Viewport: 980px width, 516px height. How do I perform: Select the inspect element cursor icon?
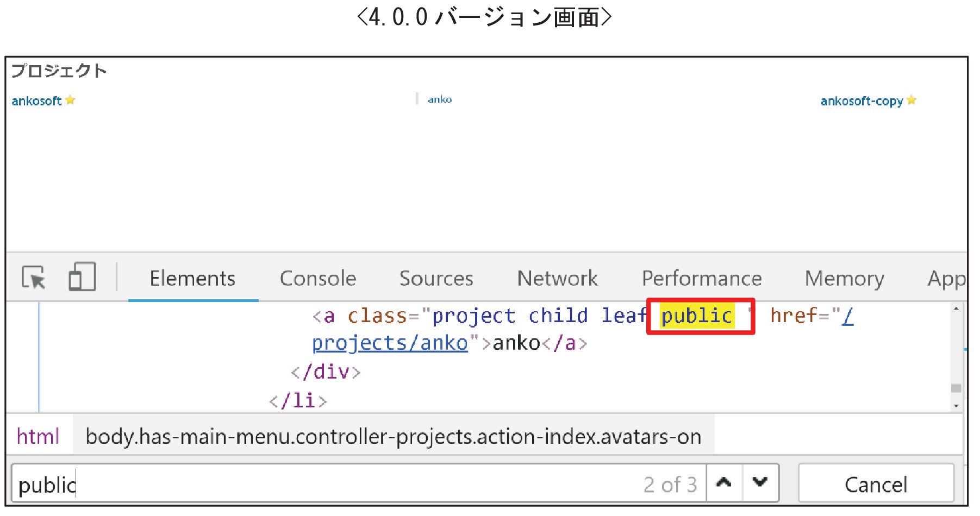pos(33,278)
